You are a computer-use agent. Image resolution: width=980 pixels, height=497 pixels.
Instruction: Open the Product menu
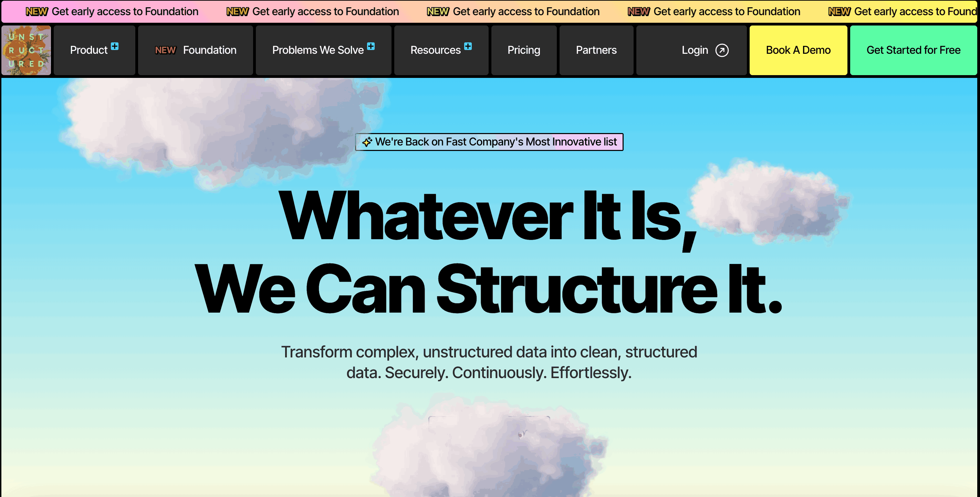94,50
